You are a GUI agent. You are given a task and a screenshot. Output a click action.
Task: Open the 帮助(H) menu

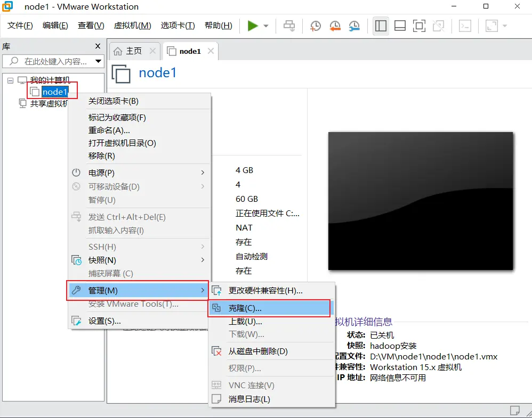click(x=219, y=26)
